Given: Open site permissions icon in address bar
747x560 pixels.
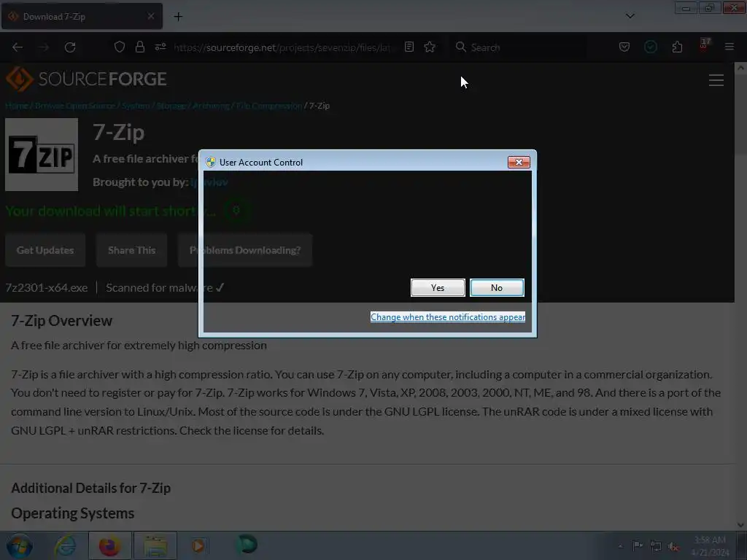Looking at the screenshot, I should point(160,47).
